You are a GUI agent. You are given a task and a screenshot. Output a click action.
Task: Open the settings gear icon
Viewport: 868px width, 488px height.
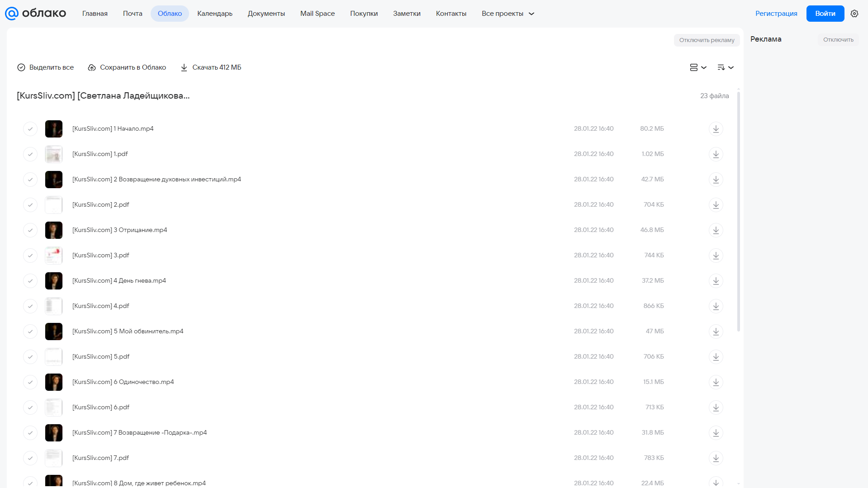854,14
